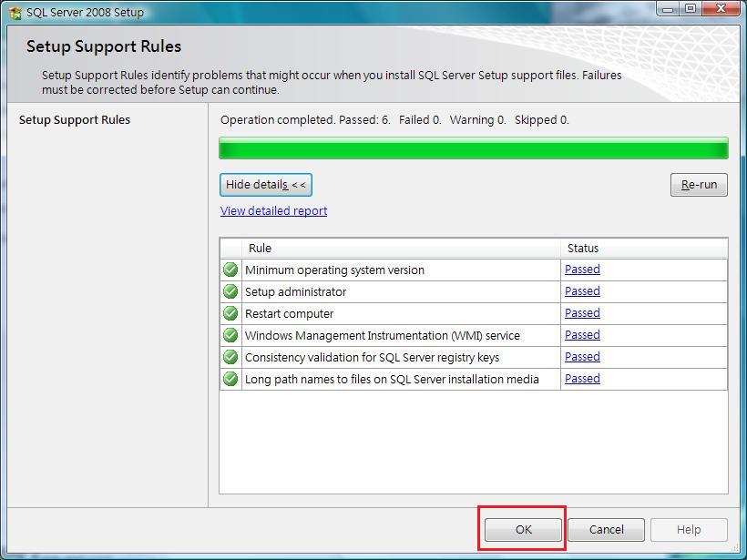747x560 pixels.
Task: Click green check icon for Windows Management Instrumentation service
Action: (230, 335)
